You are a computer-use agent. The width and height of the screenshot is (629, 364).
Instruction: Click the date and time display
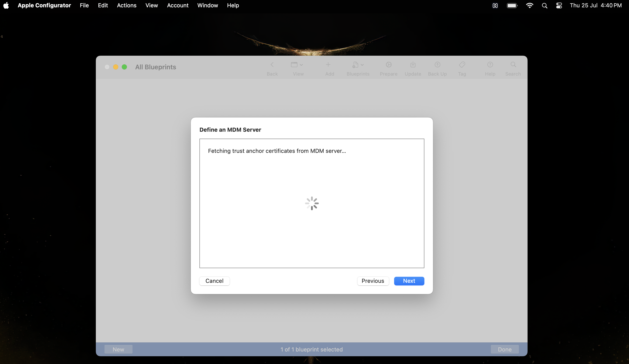[x=596, y=5]
